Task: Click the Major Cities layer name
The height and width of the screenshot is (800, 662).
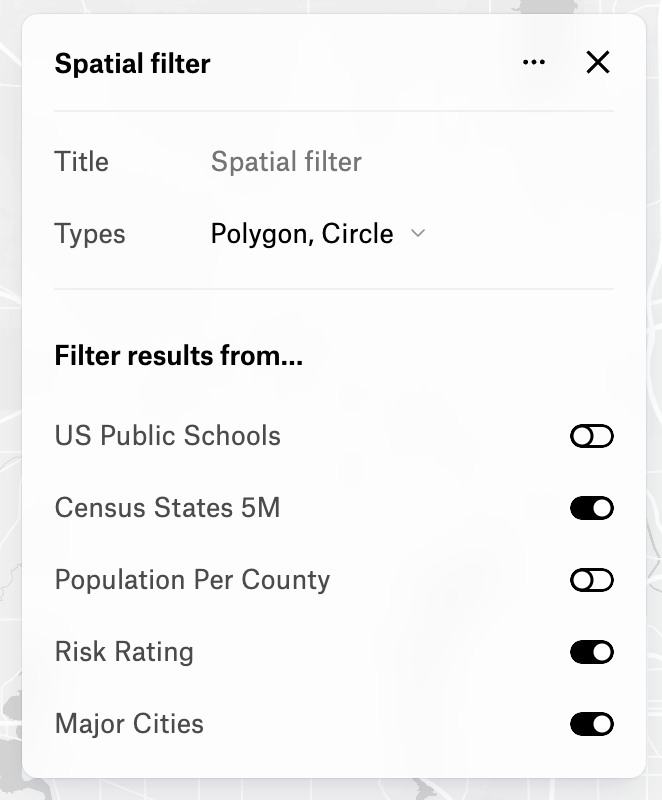Action: coord(129,724)
